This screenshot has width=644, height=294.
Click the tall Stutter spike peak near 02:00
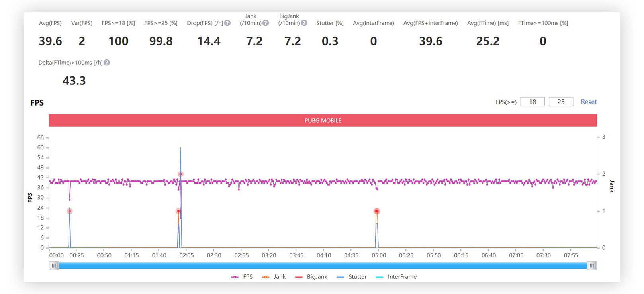click(180, 148)
